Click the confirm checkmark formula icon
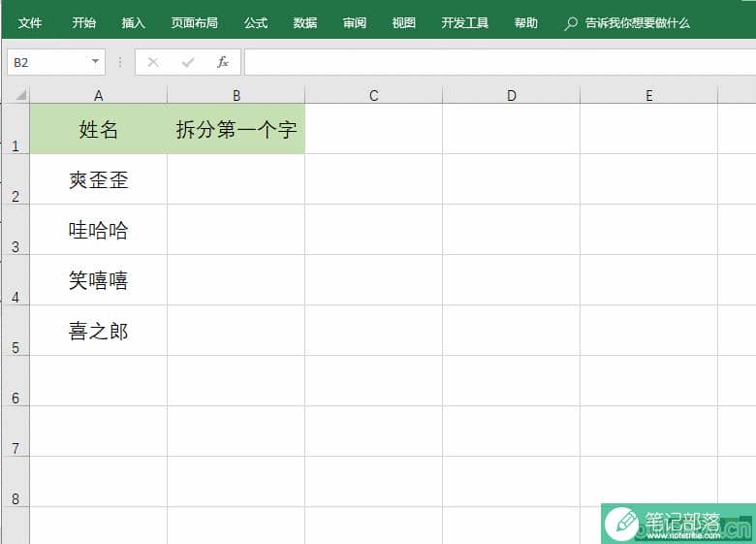Image resolution: width=756 pixels, height=544 pixels. [188, 62]
